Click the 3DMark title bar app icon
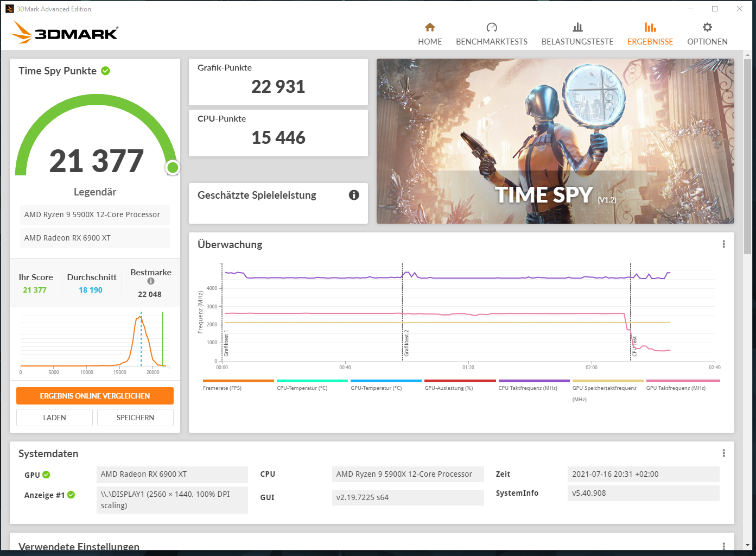756x556 pixels. click(9, 9)
